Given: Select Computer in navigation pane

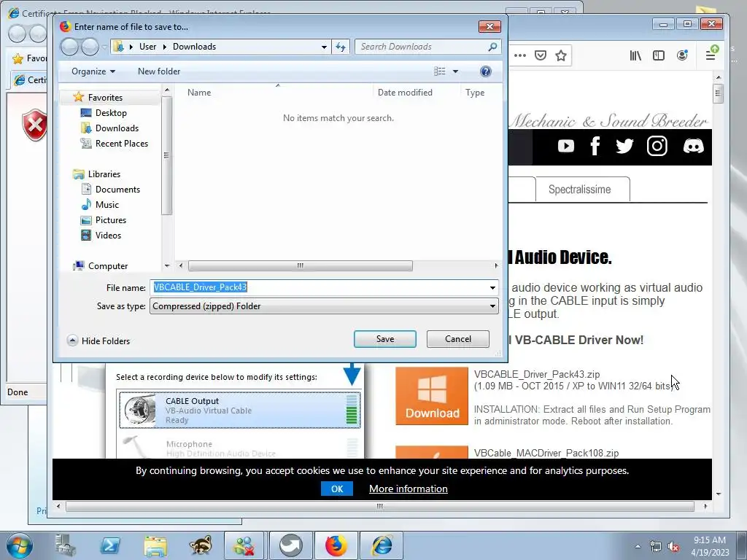Looking at the screenshot, I should (x=108, y=266).
